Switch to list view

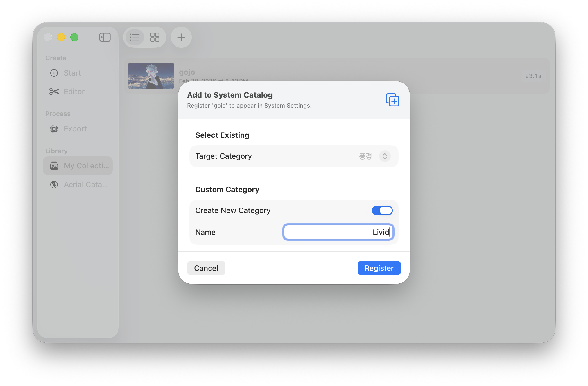135,37
